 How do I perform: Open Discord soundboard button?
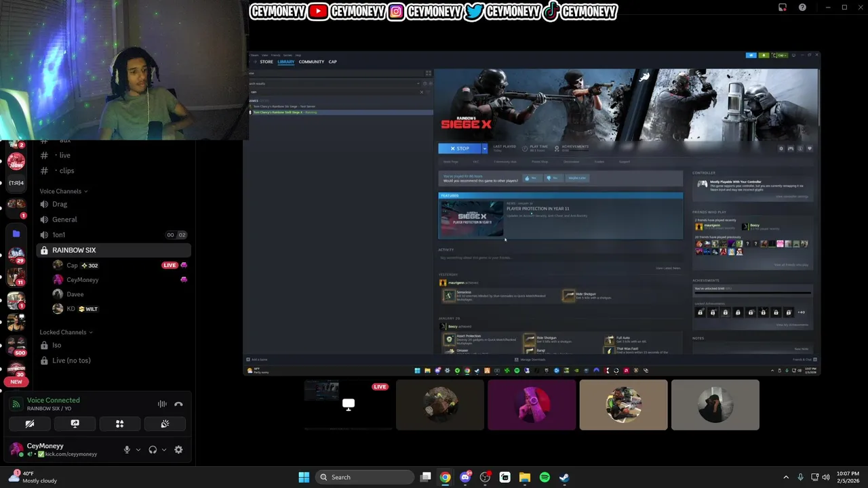[165, 424]
